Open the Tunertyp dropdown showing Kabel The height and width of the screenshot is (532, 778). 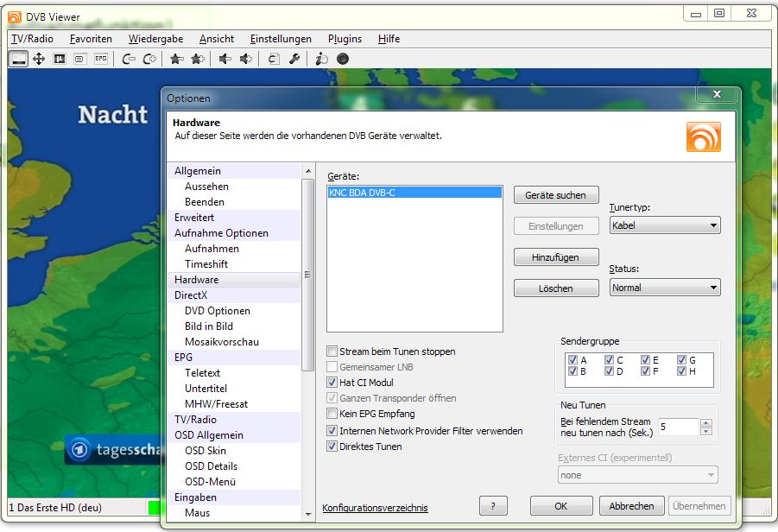click(x=665, y=225)
